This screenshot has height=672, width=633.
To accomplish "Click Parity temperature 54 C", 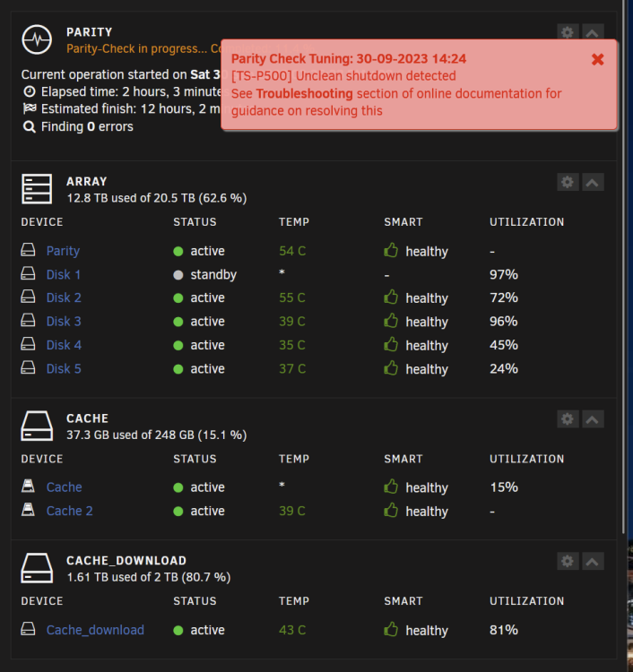I will [292, 251].
